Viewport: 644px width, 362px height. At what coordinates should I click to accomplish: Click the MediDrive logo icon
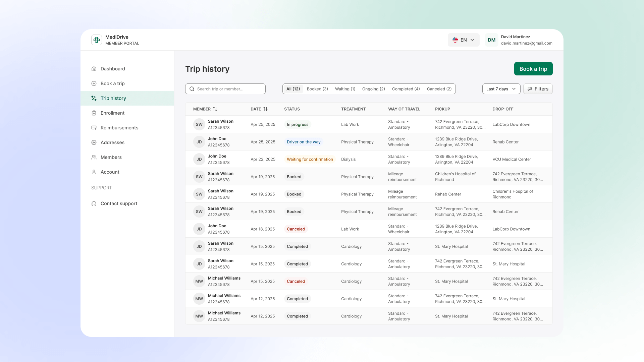[x=97, y=40]
